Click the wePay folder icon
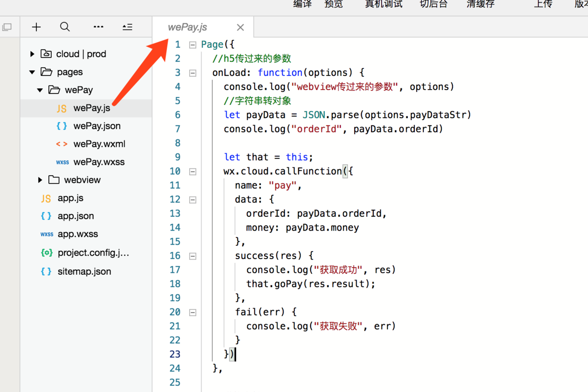 tap(55, 90)
